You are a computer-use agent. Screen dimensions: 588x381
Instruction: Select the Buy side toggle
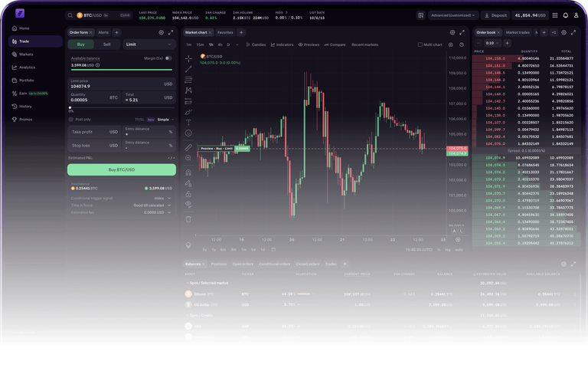coord(81,44)
